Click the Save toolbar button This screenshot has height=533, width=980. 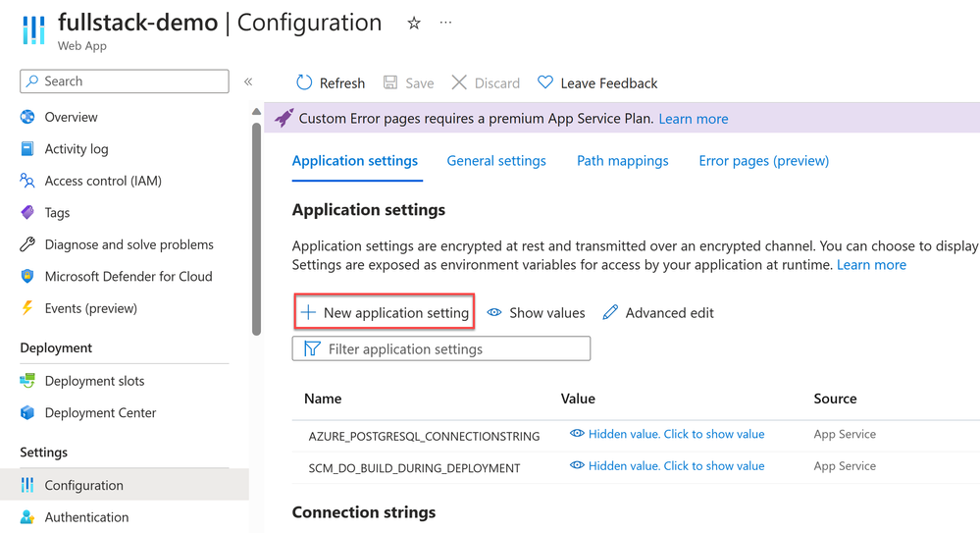[408, 83]
